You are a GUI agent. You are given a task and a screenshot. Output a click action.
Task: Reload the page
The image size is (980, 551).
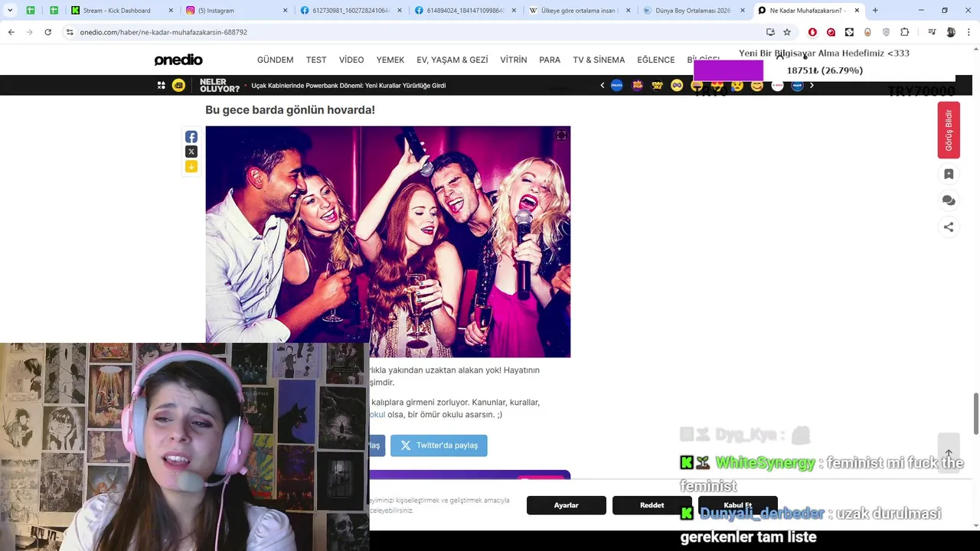(x=47, y=32)
